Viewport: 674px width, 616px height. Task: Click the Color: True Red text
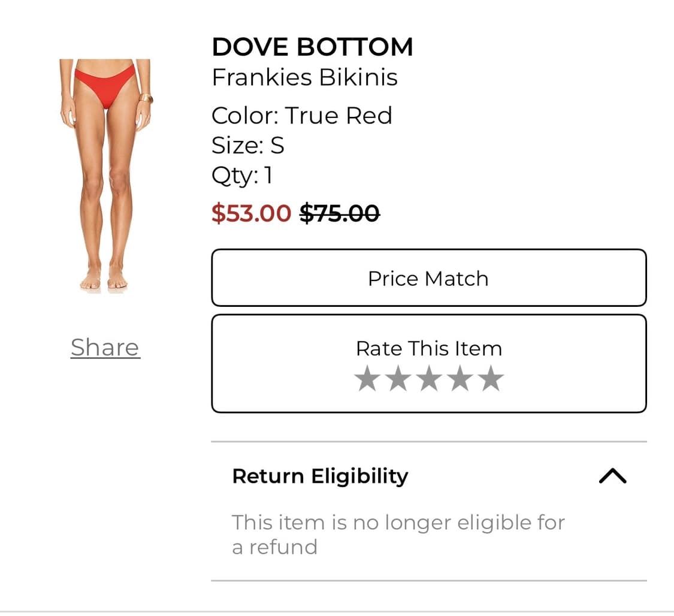301,115
